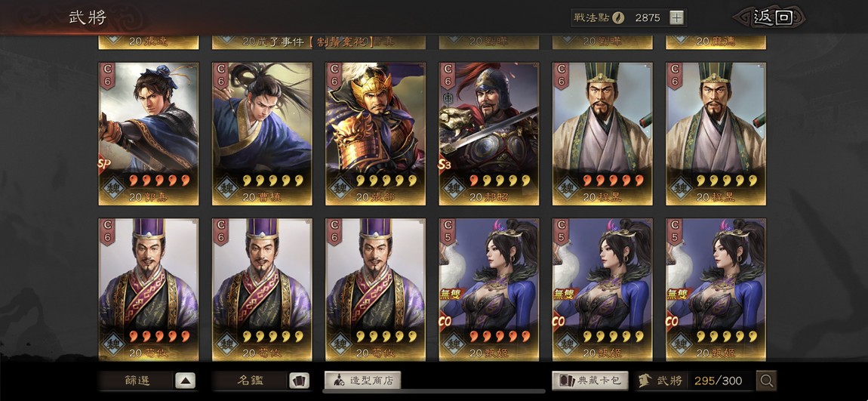Screen dimensions: 868x401
Task: Tap the 魏 faction badge on 郭嘉 card
Action: [113, 188]
